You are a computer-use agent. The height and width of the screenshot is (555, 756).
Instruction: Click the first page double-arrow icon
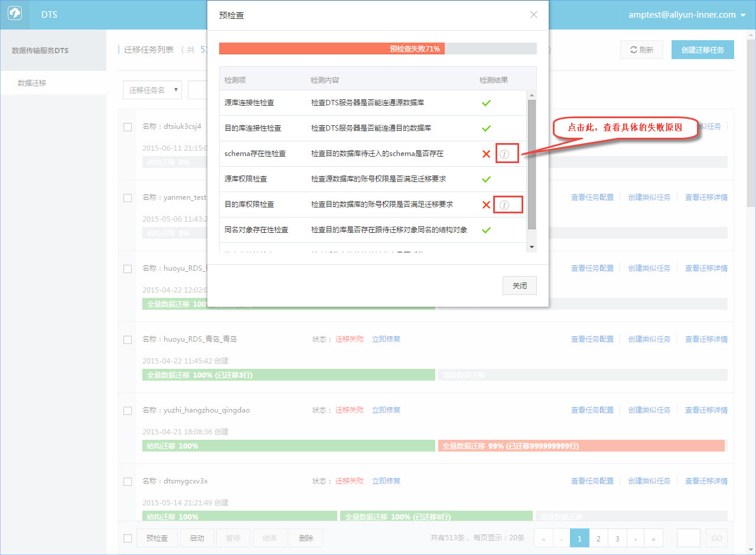coord(543,538)
